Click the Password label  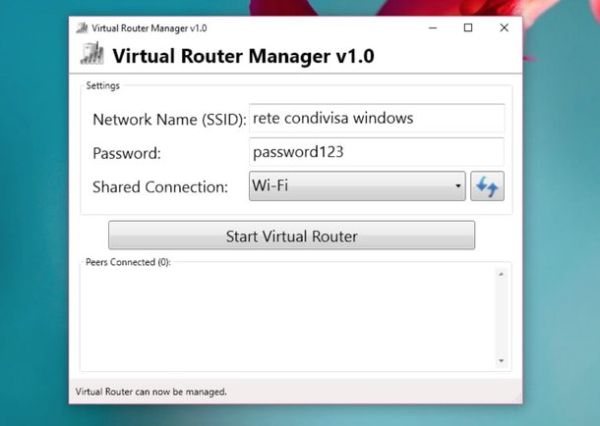(x=127, y=153)
